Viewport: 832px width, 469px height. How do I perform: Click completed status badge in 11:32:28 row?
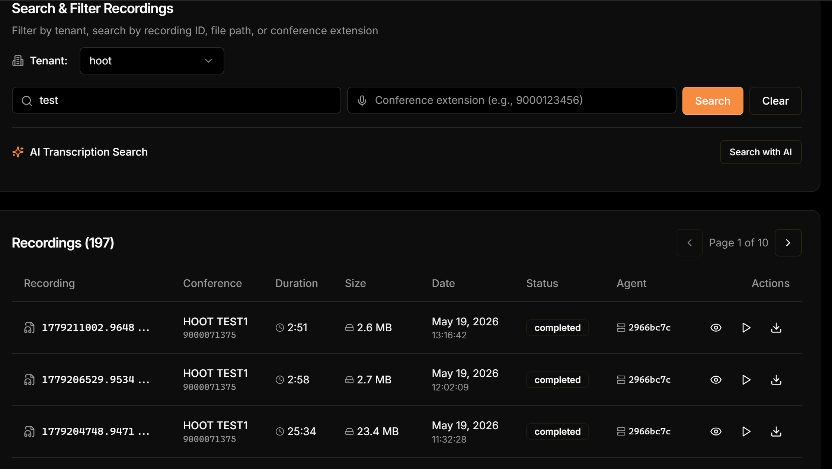click(557, 431)
